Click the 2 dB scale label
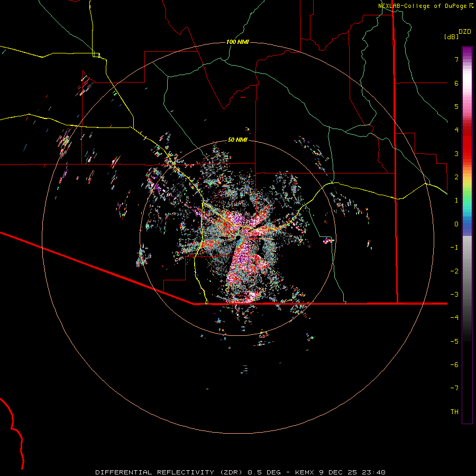This screenshot has width=476, height=476. pyautogui.click(x=456, y=177)
